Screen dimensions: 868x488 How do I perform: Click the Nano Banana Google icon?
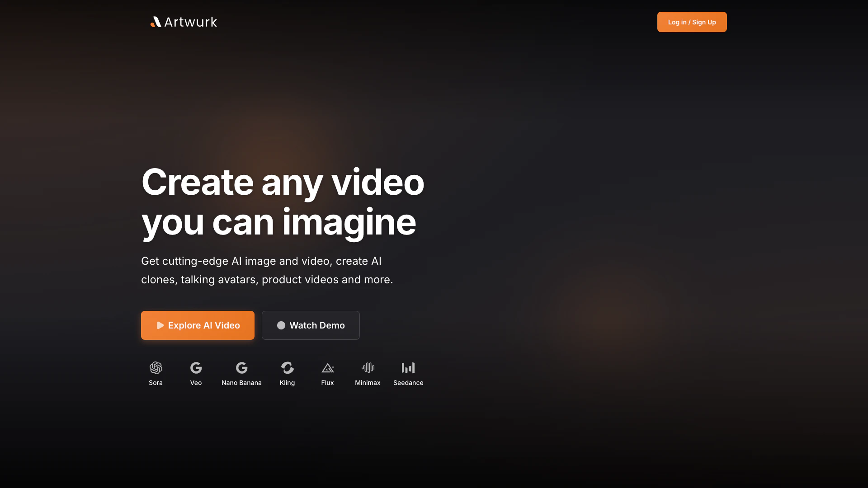(x=241, y=368)
